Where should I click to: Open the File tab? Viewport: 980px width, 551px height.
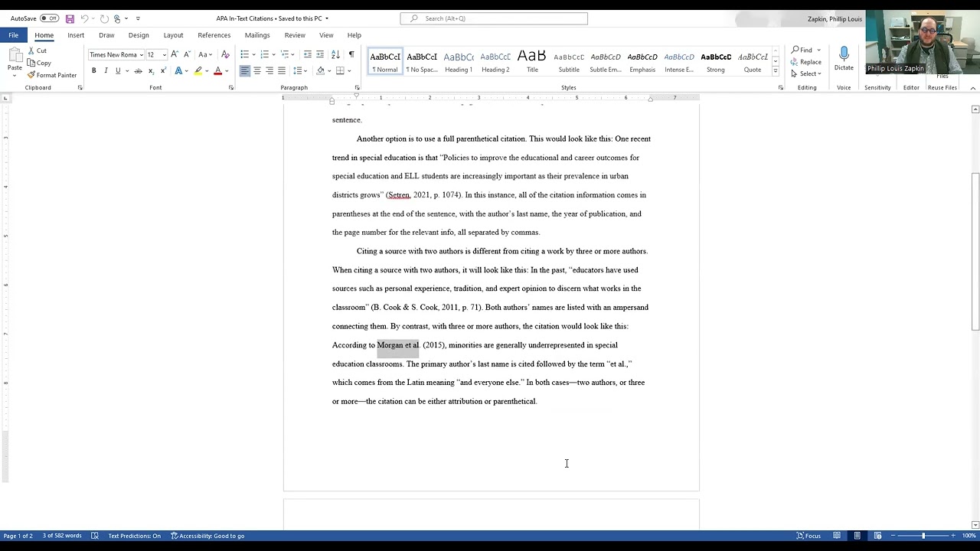[x=13, y=35]
